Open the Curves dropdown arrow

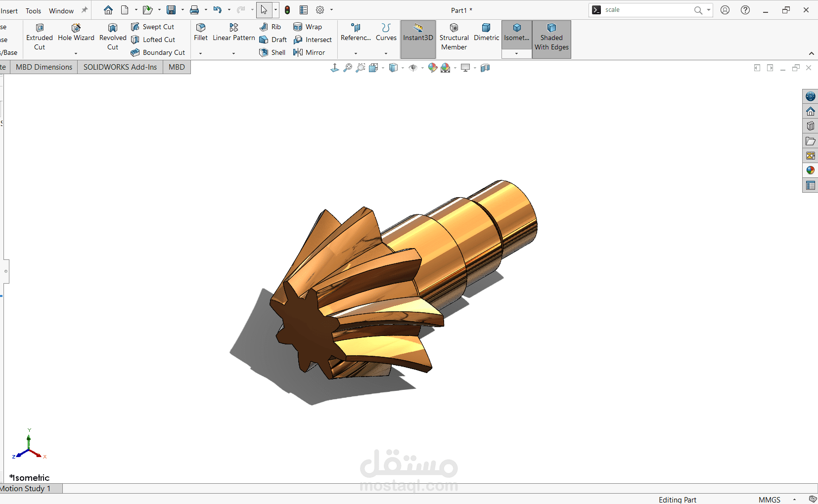pos(386,53)
